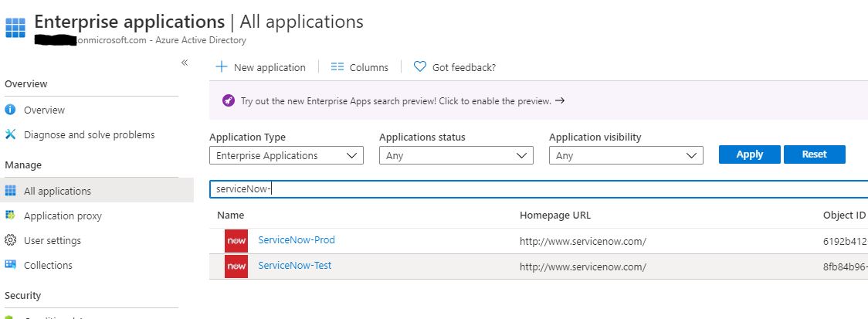Click the Reset button

coord(814,154)
